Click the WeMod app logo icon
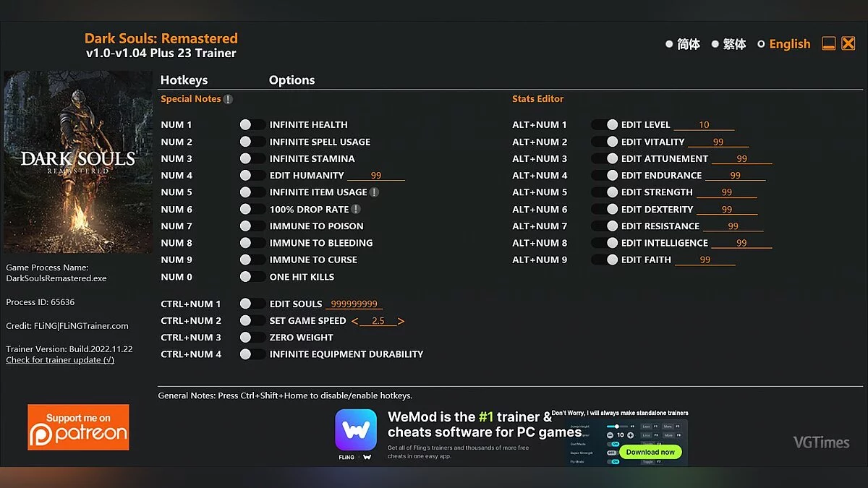Viewport: 868px width, 488px height. (x=356, y=429)
